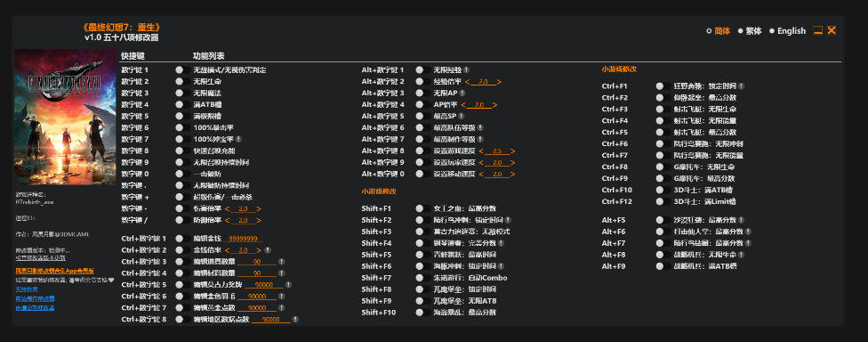This screenshot has height=342, width=868.
Task: Increase Alt+数字键 8 game speed right arrow
Action: click(513, 151)
